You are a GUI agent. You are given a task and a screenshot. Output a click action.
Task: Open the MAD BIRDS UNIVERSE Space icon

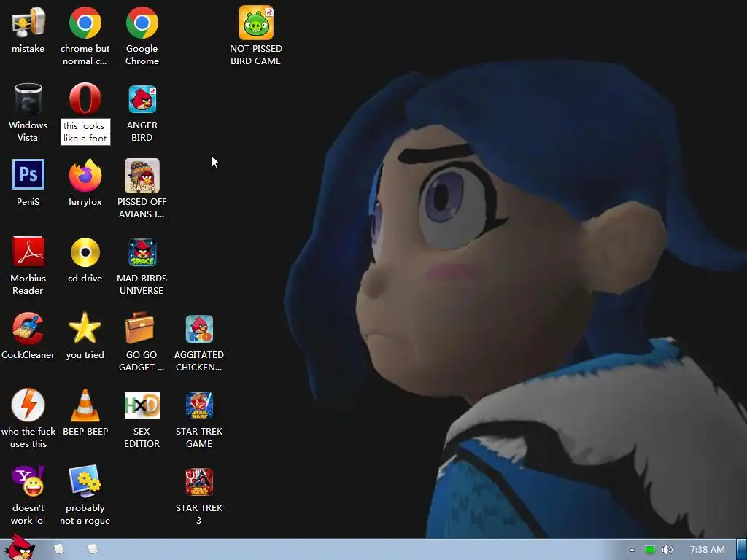click(142, 252)
